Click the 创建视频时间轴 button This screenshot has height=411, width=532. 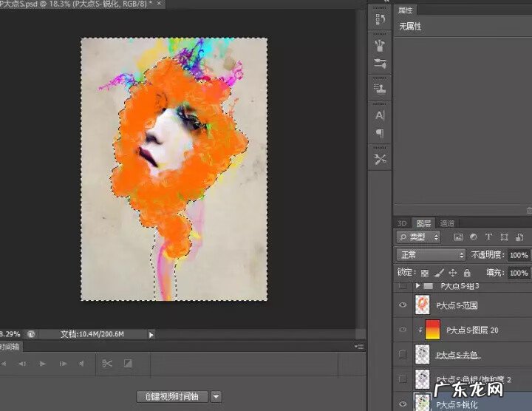(x=172, y=396)
